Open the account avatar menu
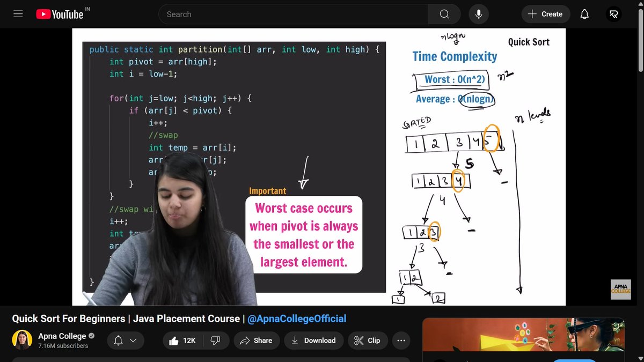Viewport: 644px width, 362px height. point(613,14)
